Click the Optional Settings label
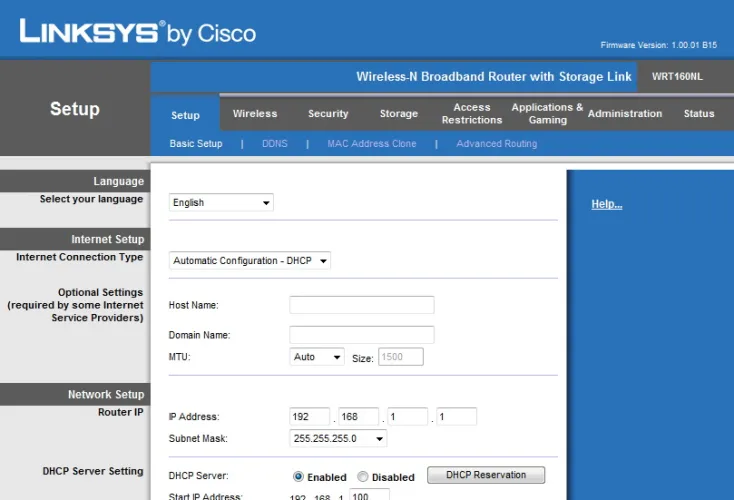 coord(75,305)
